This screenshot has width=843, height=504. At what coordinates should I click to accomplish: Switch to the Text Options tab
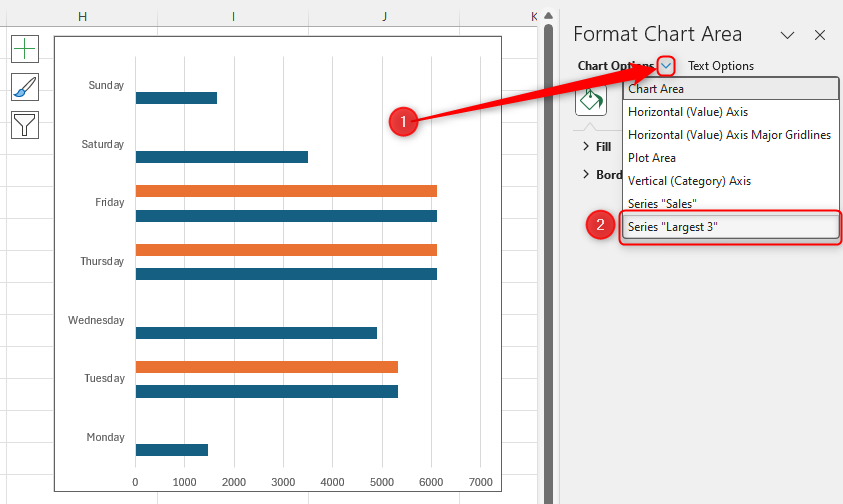[720, 66]
